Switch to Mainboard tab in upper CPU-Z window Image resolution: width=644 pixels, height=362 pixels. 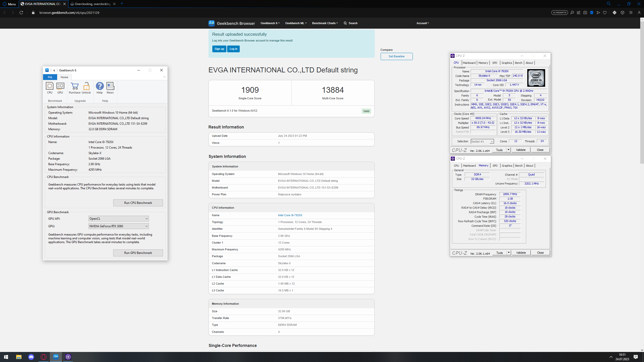pyautogui.click(x=469, y=63)
